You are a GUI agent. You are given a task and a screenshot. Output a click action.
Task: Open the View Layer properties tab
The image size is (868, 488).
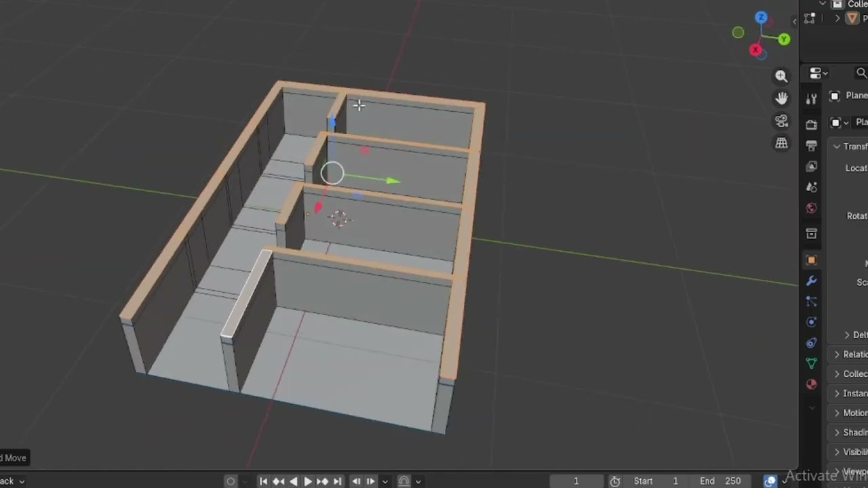(x=811, y=166)
